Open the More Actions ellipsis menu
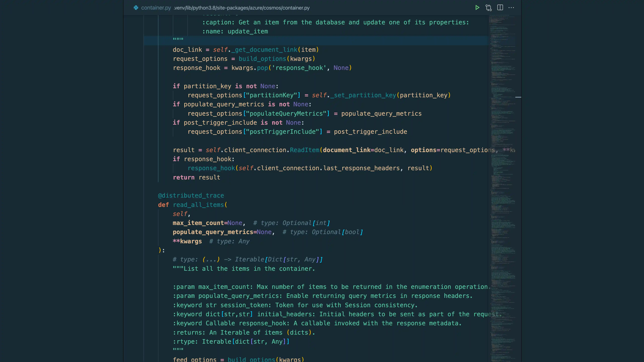The width and height of the screenshot is (644, 362). click(511, 8)
